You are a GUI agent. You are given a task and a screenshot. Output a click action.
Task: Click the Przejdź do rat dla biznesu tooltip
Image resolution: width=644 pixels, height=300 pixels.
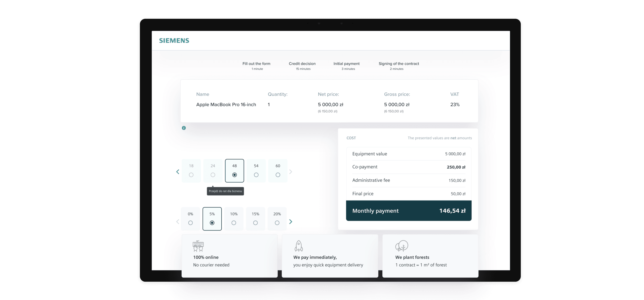click(x=225, y=191)
